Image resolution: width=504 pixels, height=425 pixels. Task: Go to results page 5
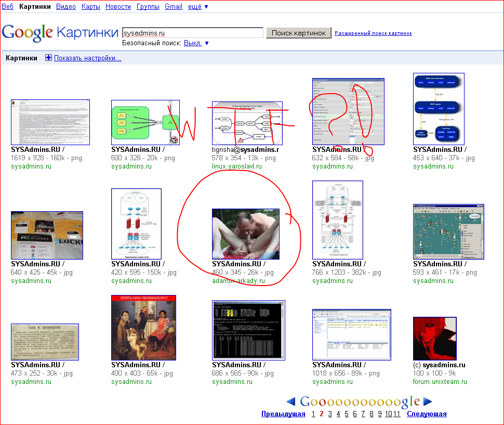[347, 414]
